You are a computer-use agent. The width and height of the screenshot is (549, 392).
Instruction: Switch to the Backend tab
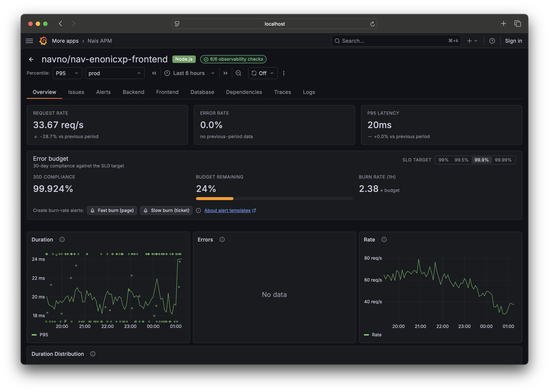[x=133, y=92]
